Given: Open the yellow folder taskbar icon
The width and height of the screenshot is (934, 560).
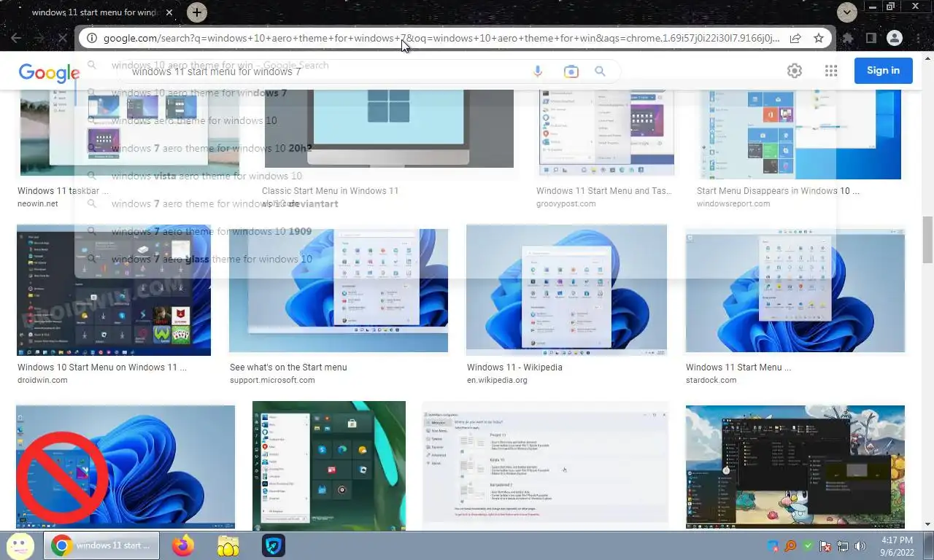Looking at the screenshot, I should tap(228, 545).
